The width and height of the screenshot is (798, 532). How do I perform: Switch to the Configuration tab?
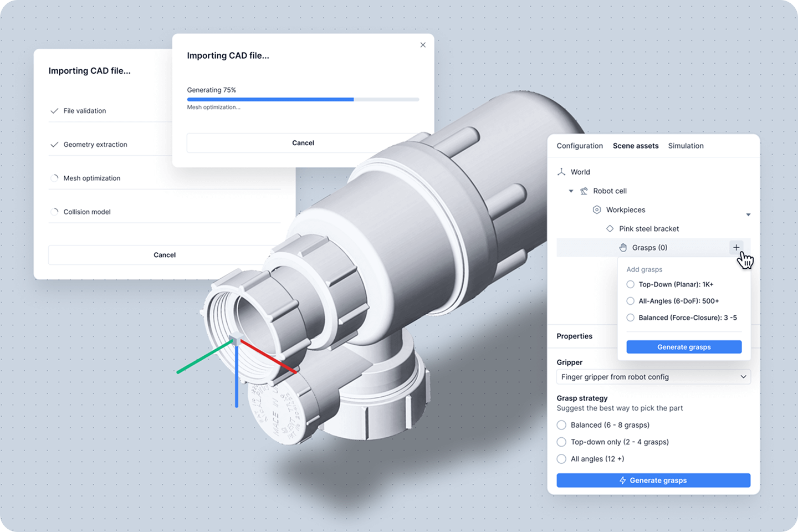tap(579, 146)
